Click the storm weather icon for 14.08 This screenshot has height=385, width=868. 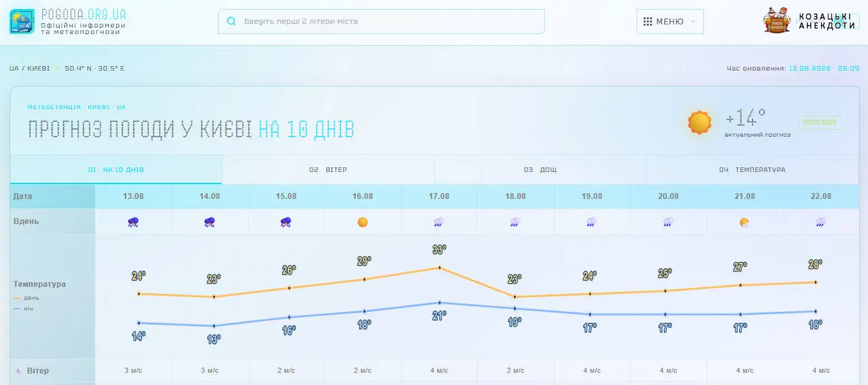[210, 222]
